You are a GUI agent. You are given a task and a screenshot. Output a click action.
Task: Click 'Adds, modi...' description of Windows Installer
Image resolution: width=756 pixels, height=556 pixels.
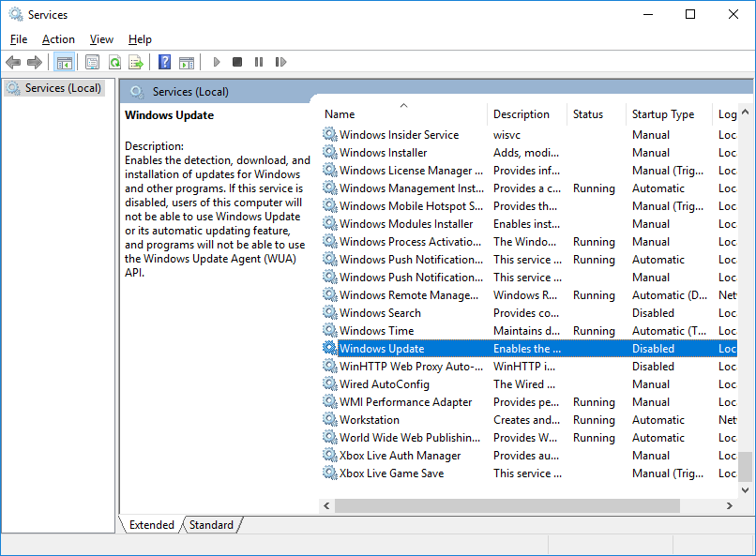pos(526,153)
